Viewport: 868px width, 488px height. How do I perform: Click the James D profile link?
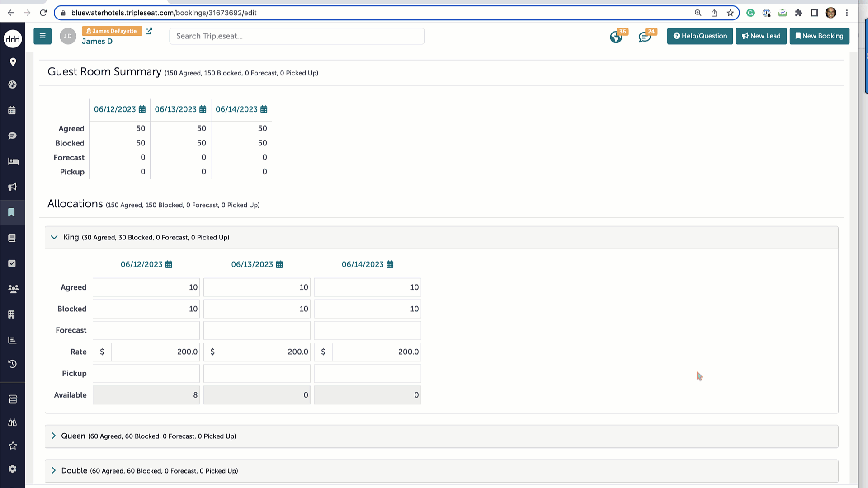97,42
